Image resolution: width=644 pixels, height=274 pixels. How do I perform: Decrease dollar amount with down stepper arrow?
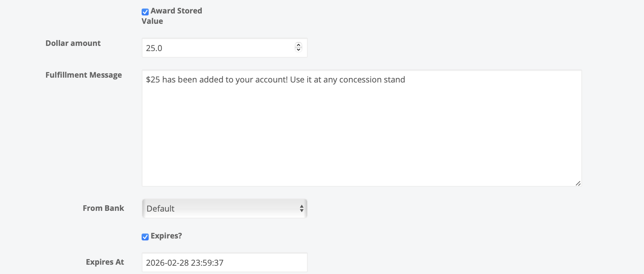click(x=299, y=50)
